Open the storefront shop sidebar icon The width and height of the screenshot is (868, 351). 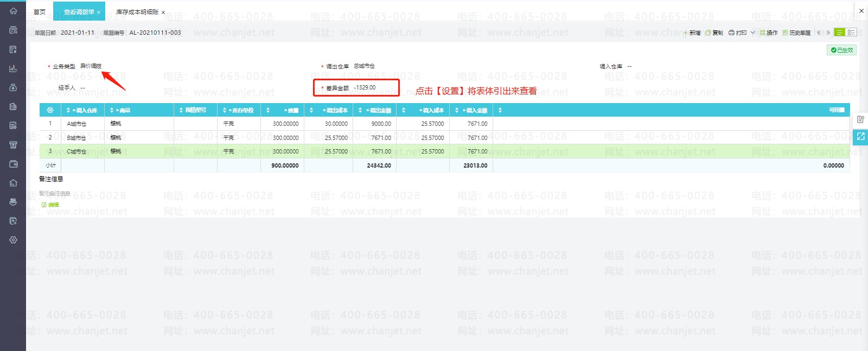[14, 145]
